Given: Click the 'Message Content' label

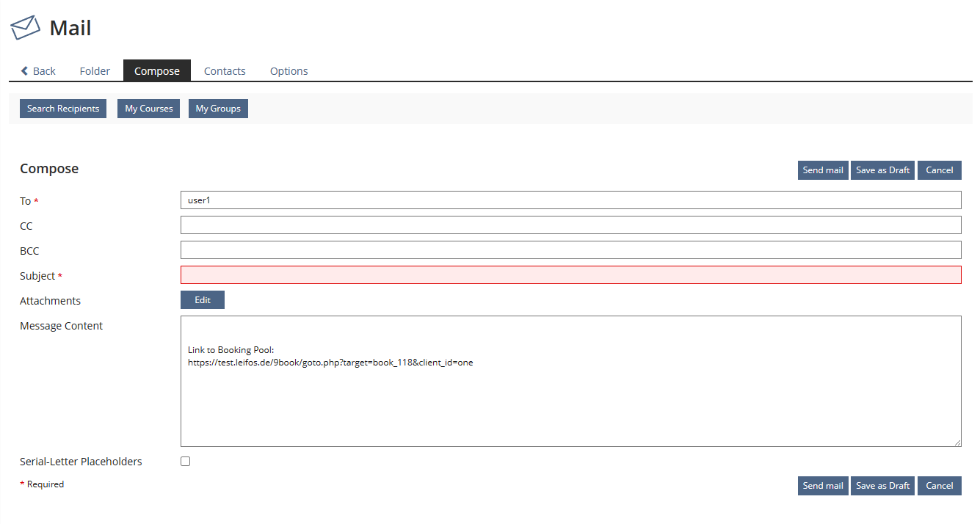Looking at the screenshot, I should coord(61,326).
